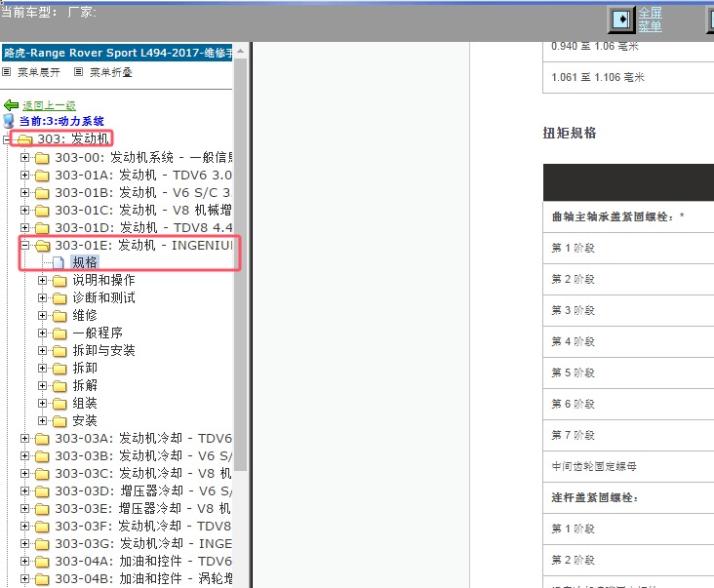Click the 安装 folder icon

[x=59, y=421]
